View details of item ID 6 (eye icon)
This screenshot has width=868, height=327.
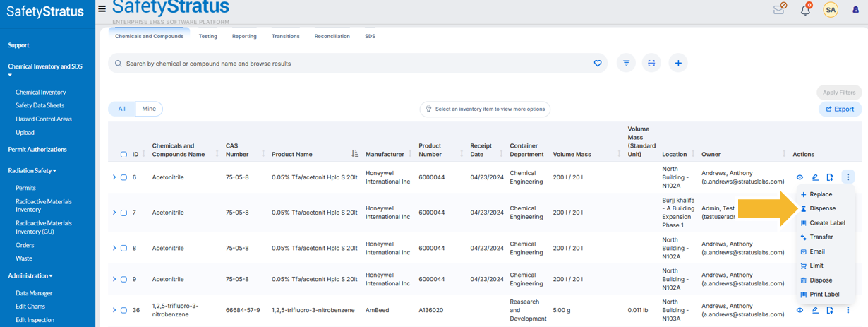click(800, 177)
